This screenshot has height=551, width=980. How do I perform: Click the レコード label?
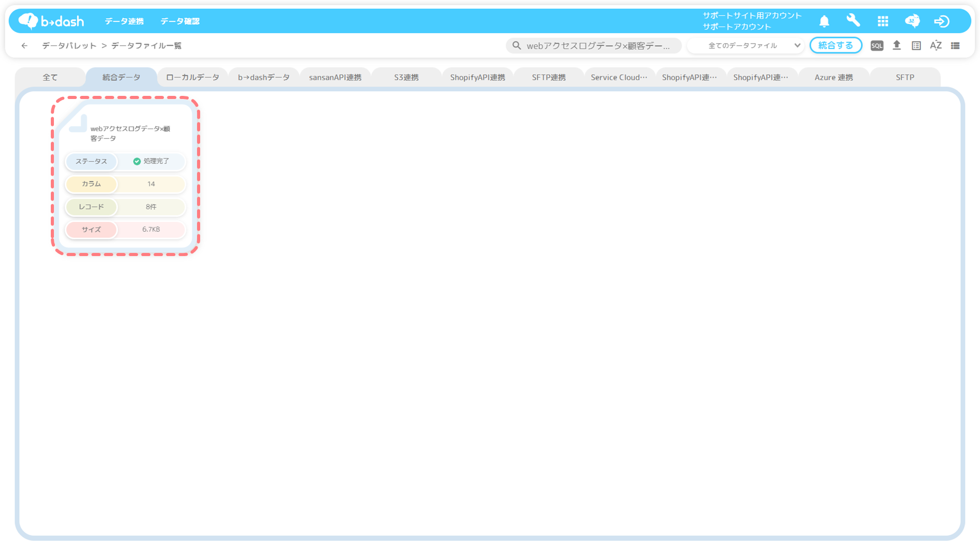pyautogui.click(x=91, y=207)
